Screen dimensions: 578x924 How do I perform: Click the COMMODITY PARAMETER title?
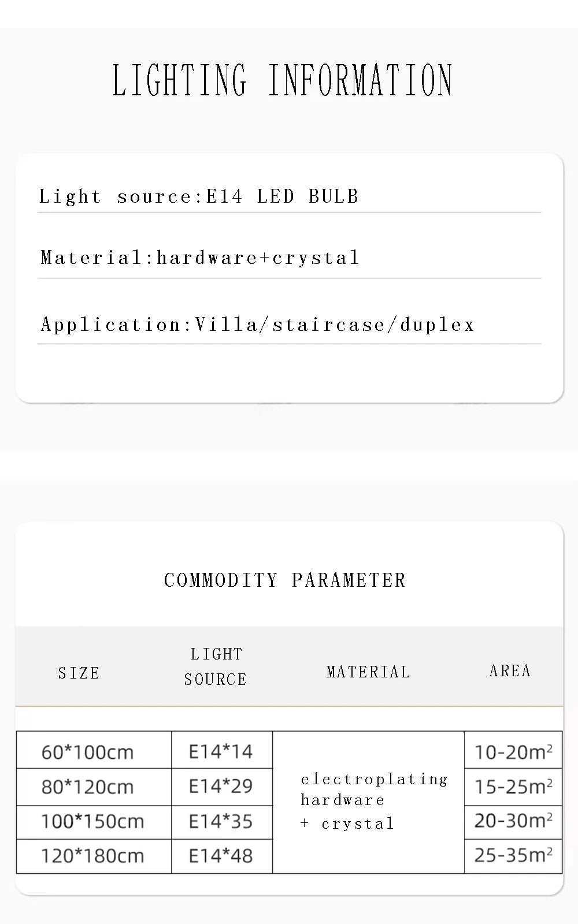pos(285,580)
